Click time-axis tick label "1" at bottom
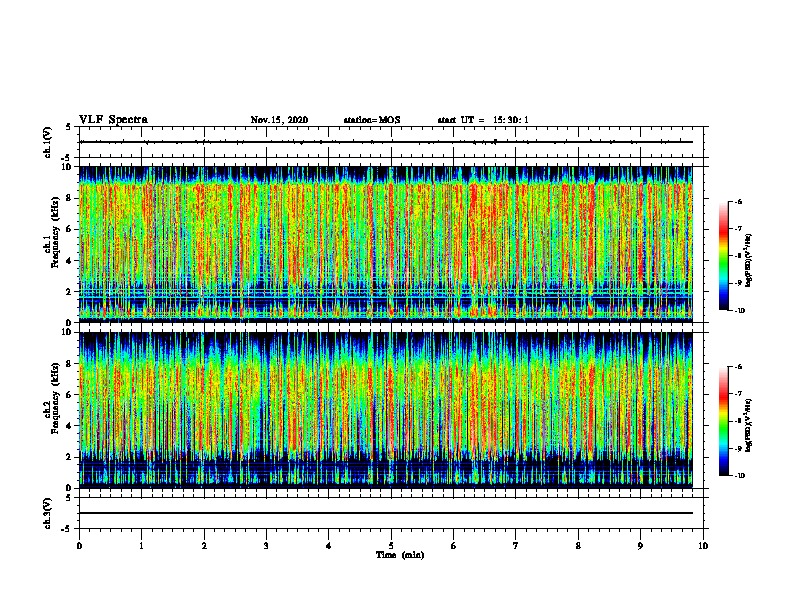The width and height of the screenshot is (792, 612). point(141,546)
